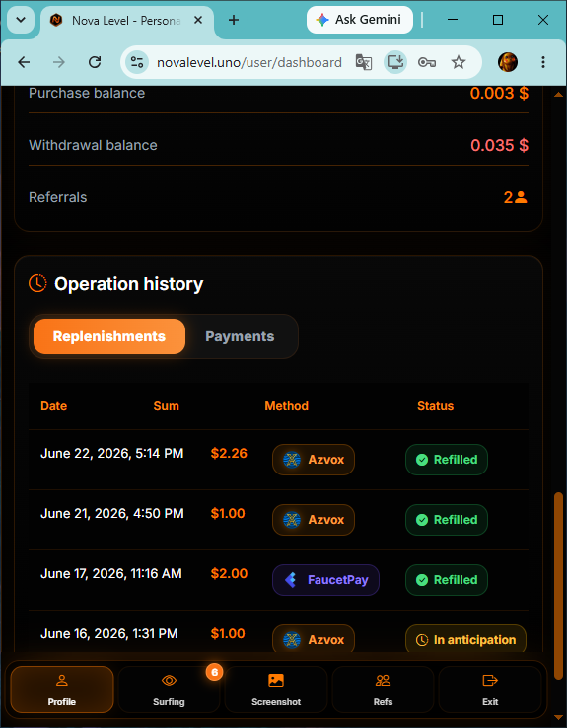Click the page vertical scrollbar thumb
Viewport: 567px width, 728px height.
pyautogui.click(x=558, y=586)
